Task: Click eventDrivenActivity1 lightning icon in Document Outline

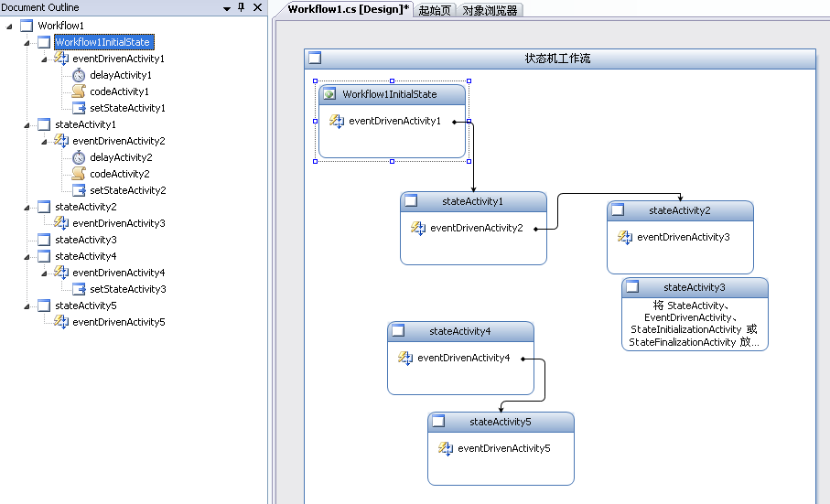Action: pos(61,59)
